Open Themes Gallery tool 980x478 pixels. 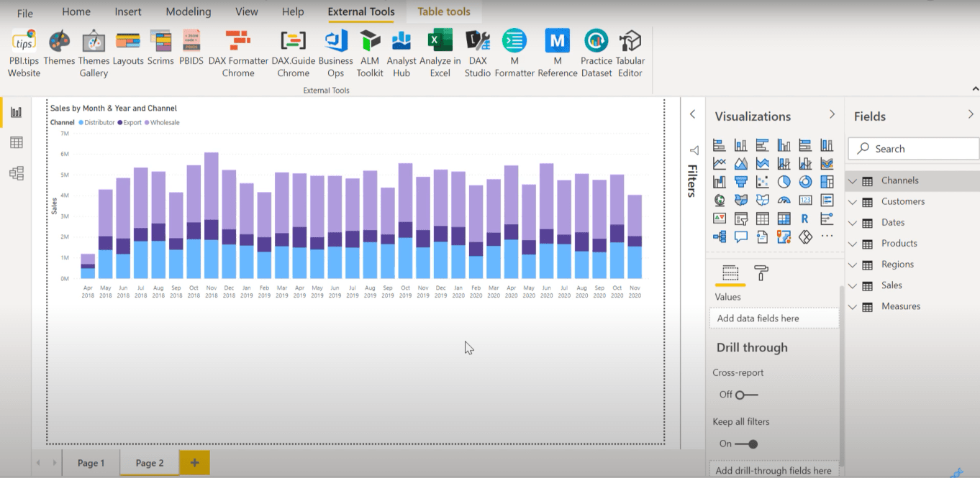pos(94,53)
